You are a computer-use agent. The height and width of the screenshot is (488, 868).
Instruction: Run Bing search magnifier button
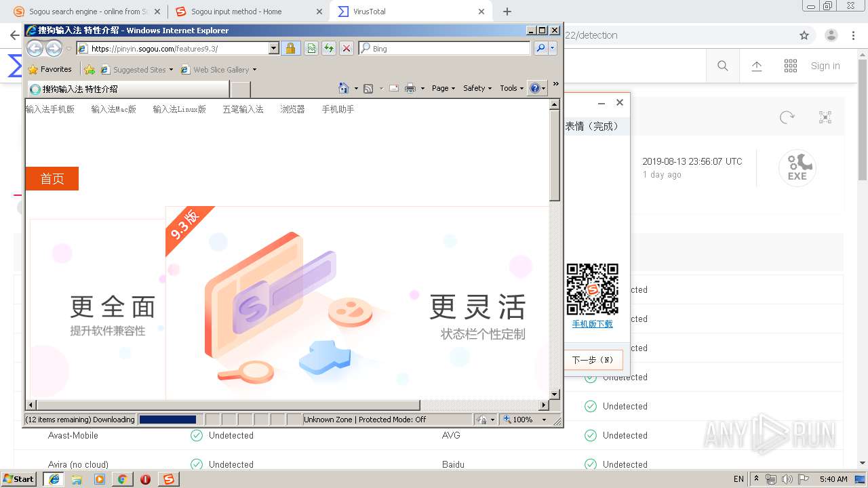click(540, 48)
